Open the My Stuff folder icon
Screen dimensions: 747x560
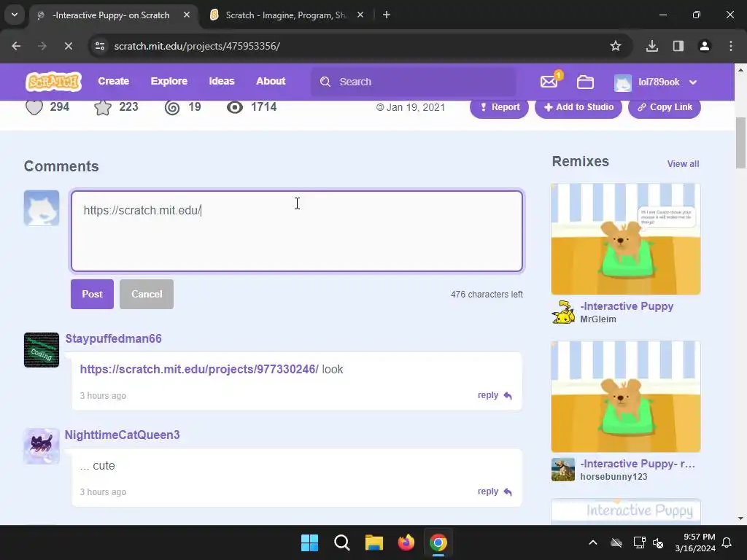tap(585, 82)
